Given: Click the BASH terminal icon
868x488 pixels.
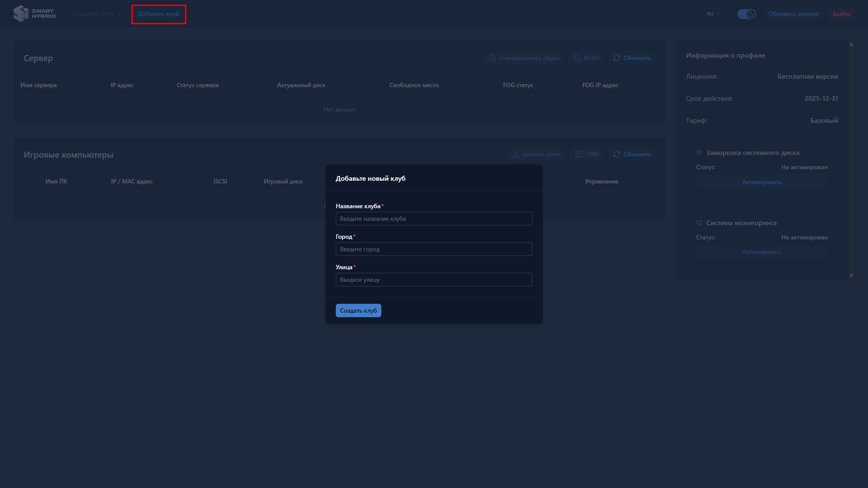Looking at the screenshot, I should click(577, 58).
